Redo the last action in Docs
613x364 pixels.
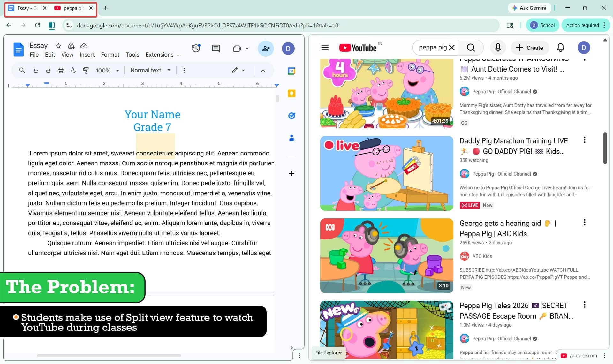pyautogui.click(x=48, y=71)
